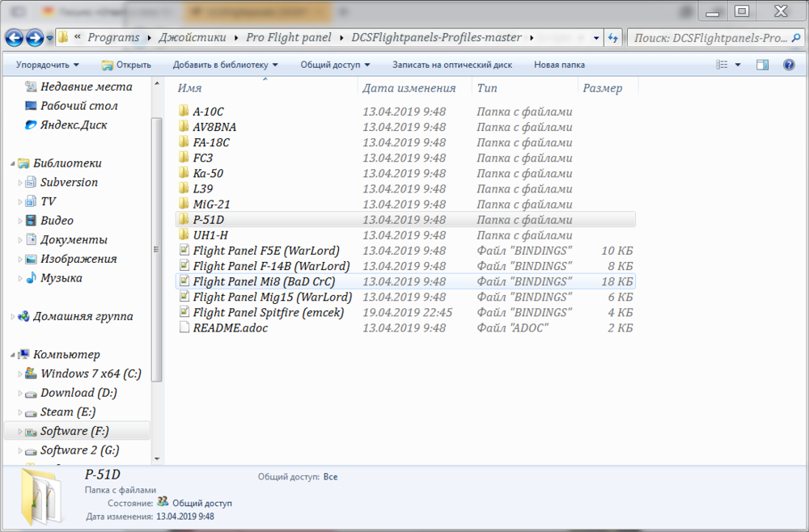Click the Programs breadcrumb in address bar
809x532 pixels.
tap(113, 38)
